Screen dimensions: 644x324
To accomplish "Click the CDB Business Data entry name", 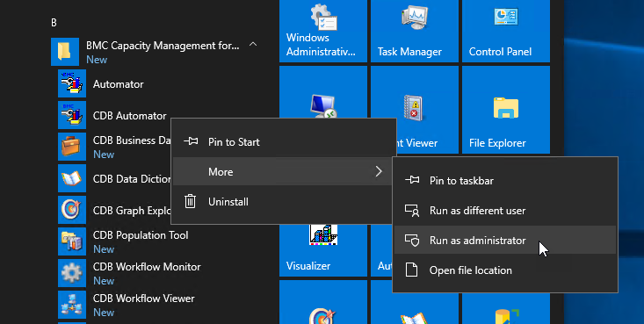I will pos(132,140).
